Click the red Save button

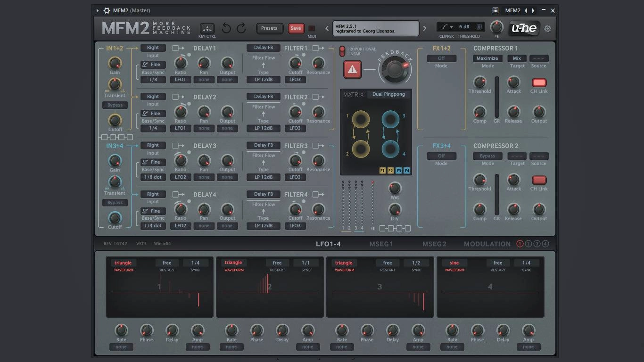tap(296, 28)
